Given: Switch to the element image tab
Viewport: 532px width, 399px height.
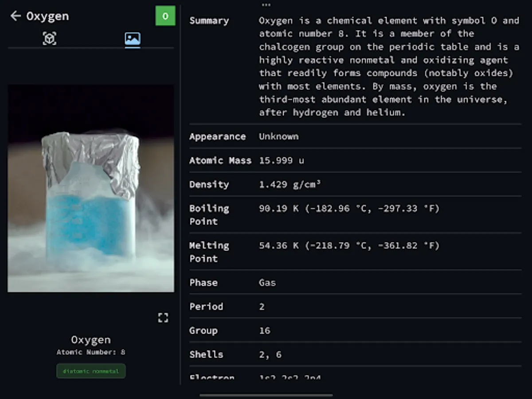Looking at the screenshot, I should (133, 39).
